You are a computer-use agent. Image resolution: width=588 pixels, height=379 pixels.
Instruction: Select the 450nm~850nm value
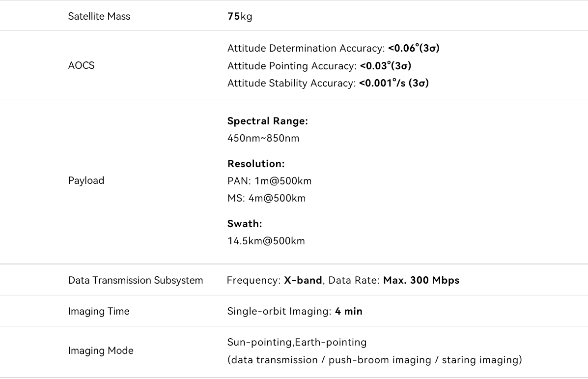263,138
